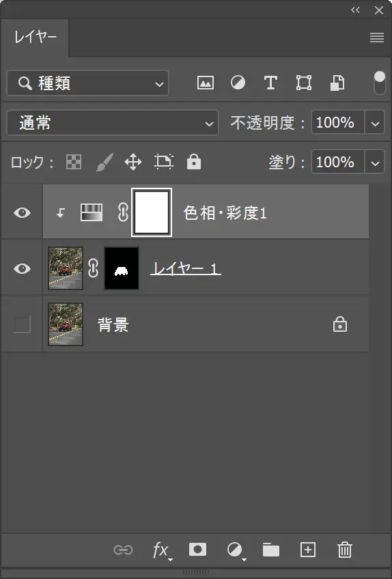Add layer mask at panel bottom
Viewport: 392px width, 579px height.
click(197, 550)
